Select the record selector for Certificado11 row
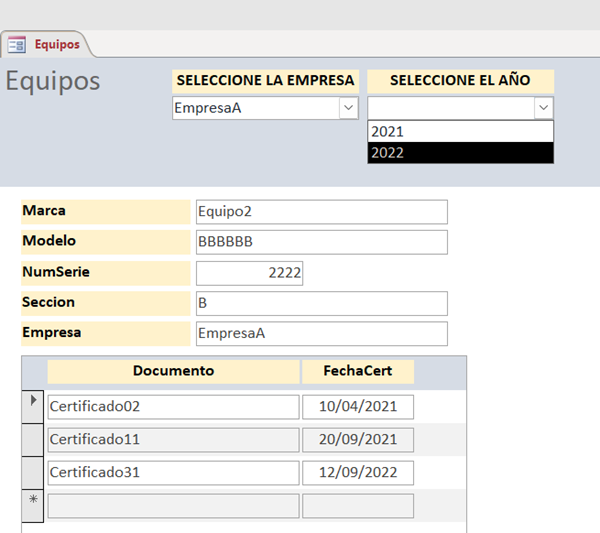600x533 pixels. 33,440
